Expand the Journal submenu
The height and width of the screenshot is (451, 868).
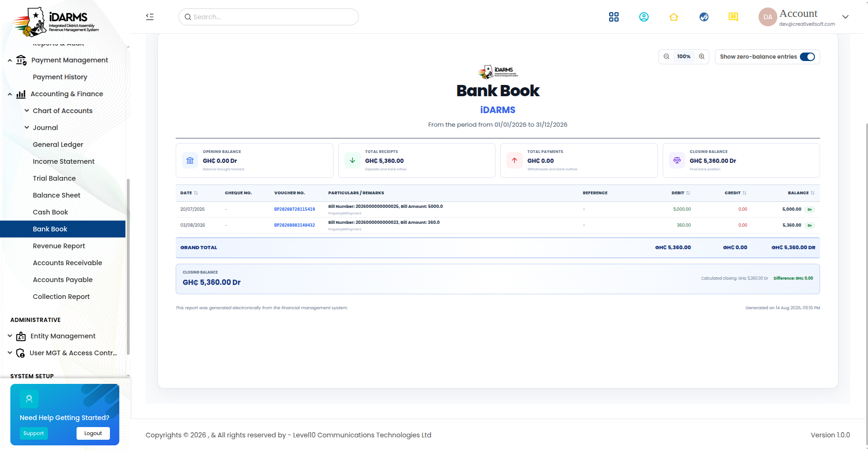27,128
